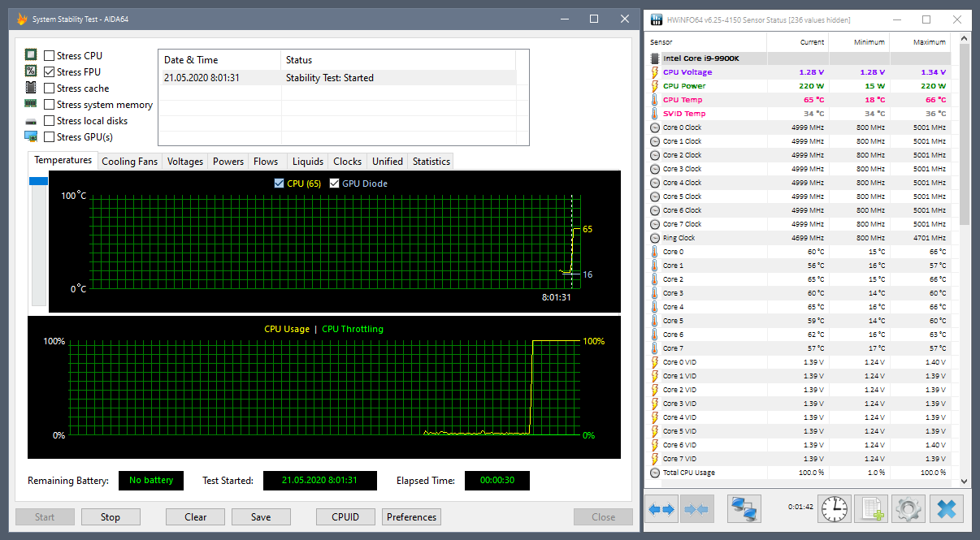Click the Save button
980x540 pixels.
261,517
